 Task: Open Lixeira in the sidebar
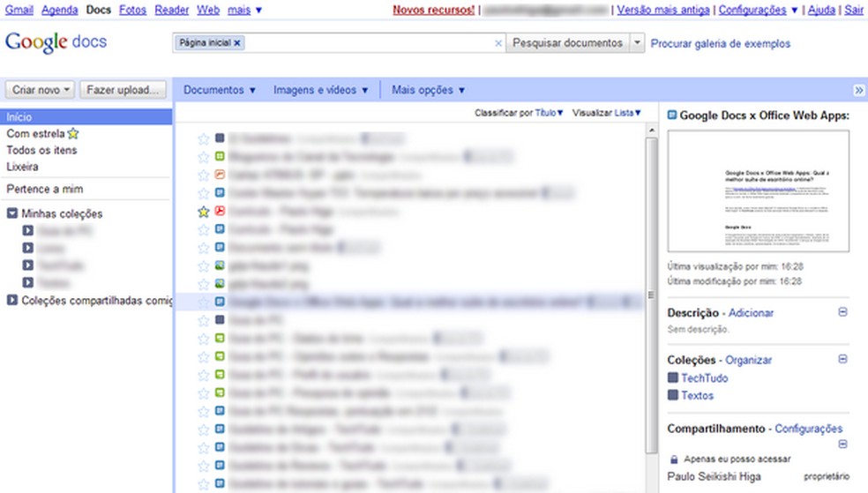tap(22, 167)
